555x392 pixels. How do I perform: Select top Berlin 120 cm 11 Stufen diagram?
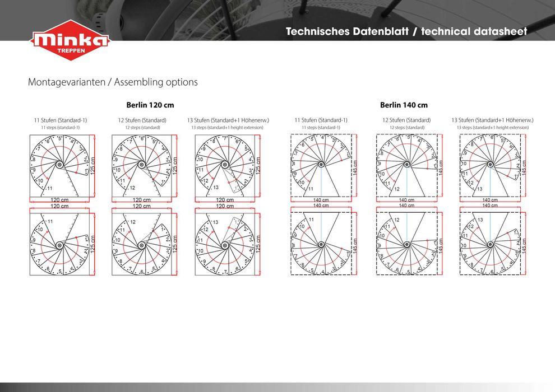pyautogui.click(x=62, y=169)
